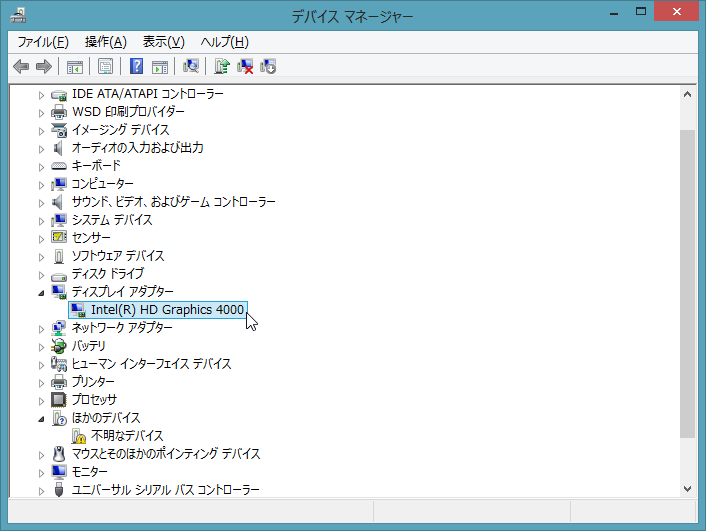Expand the キーボード node
The width and height of the screenshot is (706, 531).
[41, 166]
